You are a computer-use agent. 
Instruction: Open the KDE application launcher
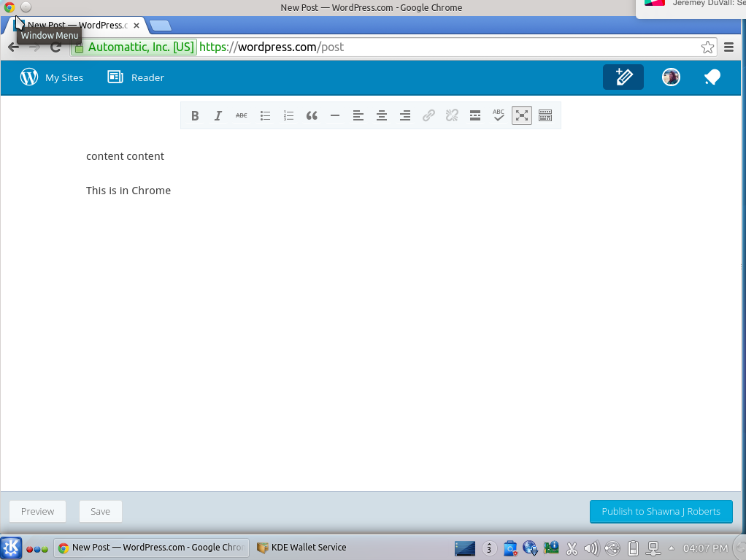12,548
